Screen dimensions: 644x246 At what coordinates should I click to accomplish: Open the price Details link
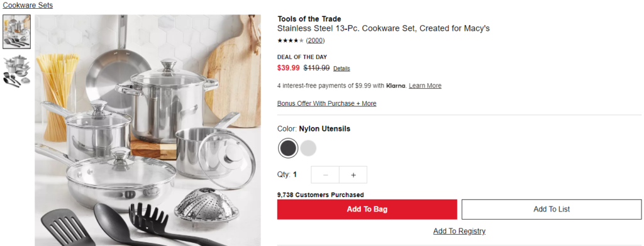[341, 69]
